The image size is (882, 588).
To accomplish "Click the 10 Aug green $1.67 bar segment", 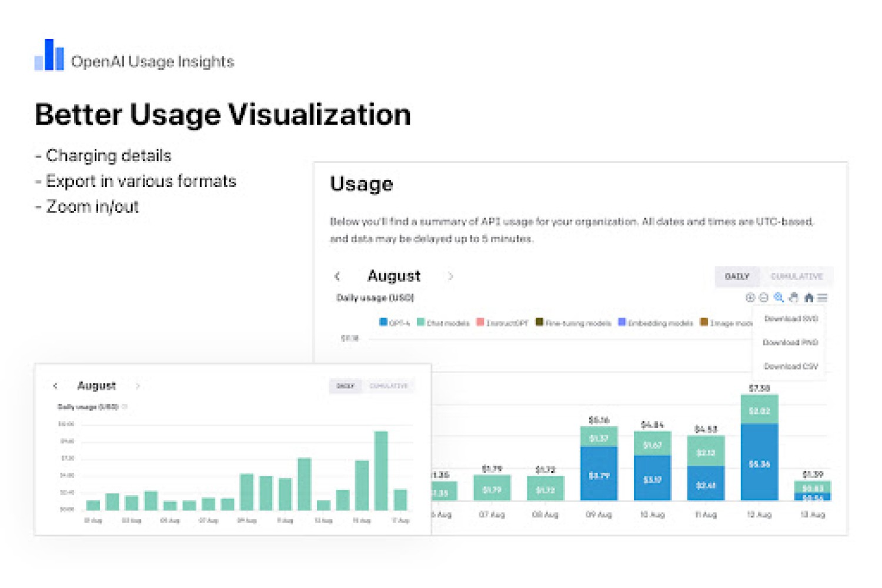I will 652,443.
